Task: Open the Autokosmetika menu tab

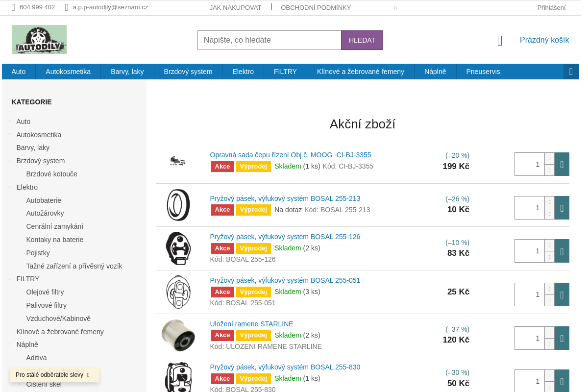Action: coord(68,72)
